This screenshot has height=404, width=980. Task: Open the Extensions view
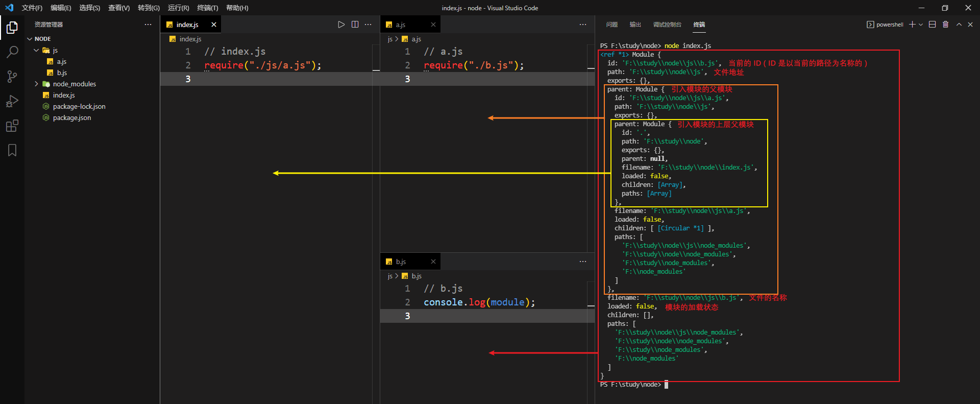(12, 126)
